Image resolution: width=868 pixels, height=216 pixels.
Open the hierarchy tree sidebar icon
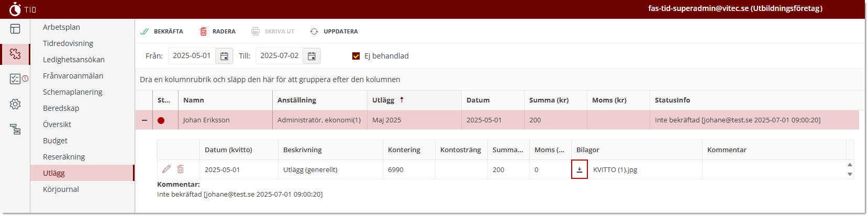coord(15,129)
